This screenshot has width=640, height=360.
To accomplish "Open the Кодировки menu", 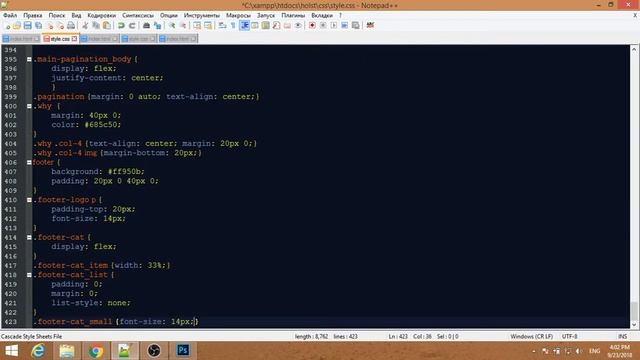I will point(102,15).
